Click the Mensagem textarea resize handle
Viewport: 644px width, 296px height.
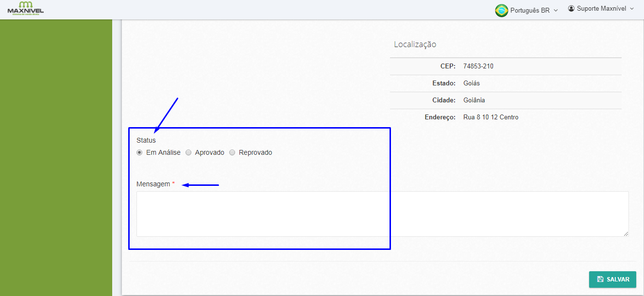[626, 234]
